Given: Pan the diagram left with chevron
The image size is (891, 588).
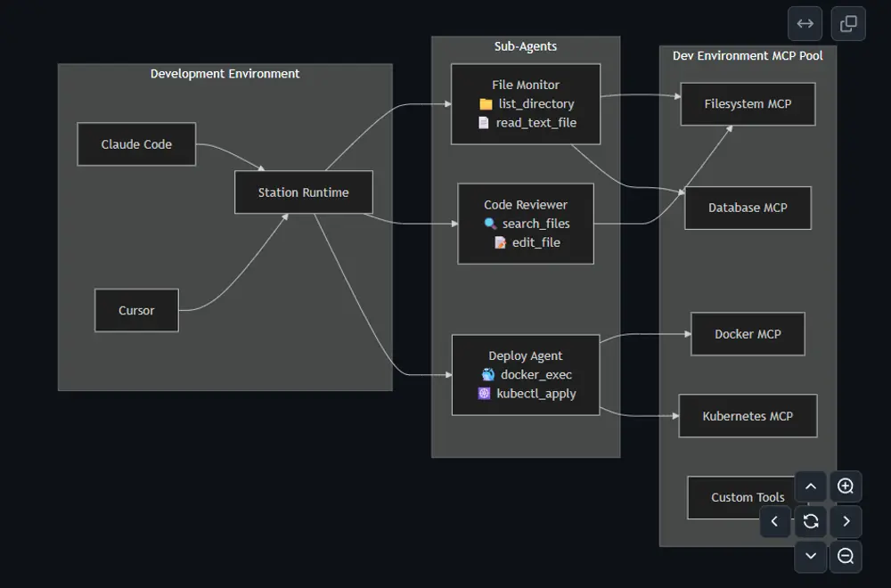Looking at the screenshot, I should coord(775,521).
